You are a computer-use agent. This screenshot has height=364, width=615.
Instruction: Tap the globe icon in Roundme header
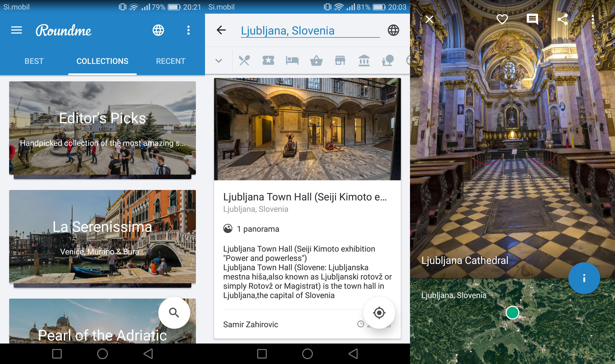click(x=158, y=30)
